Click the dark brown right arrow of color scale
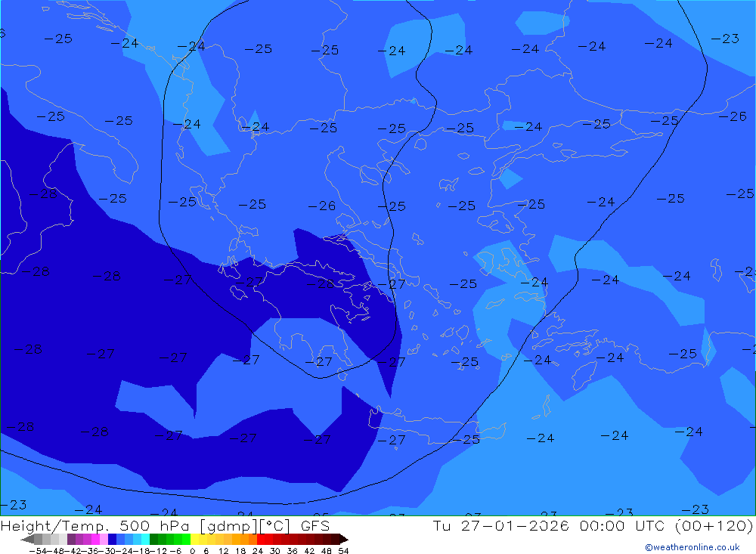The width and height of the screenshot is (756, 554). click(344, 540)
